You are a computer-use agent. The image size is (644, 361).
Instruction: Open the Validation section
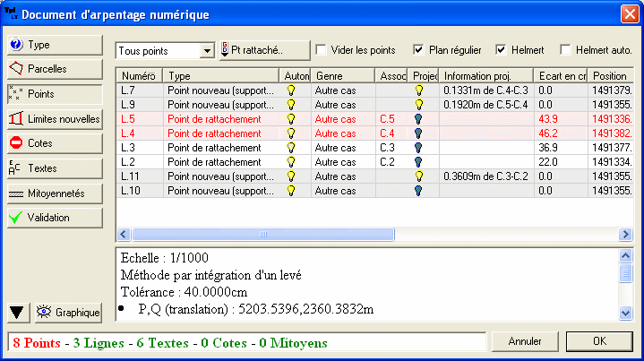54,217
